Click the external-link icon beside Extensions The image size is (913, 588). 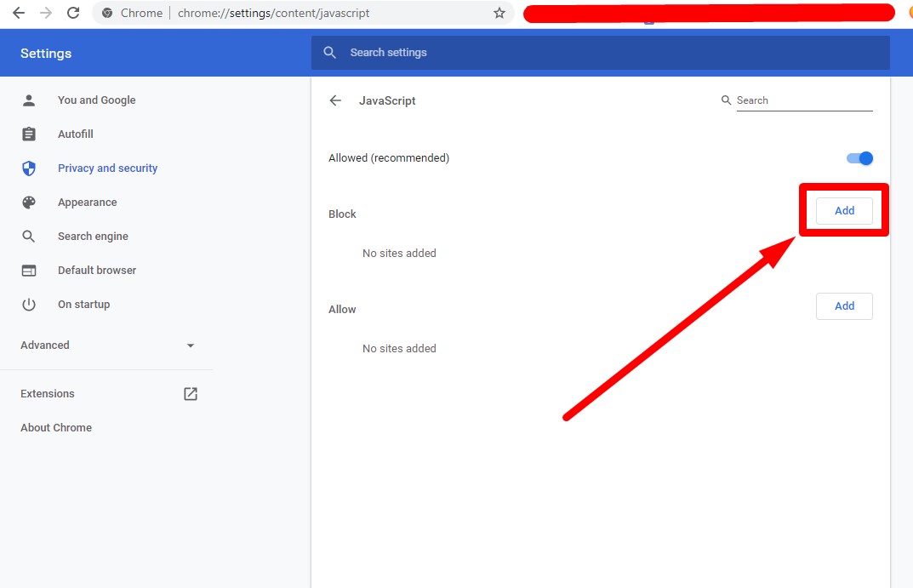[190, 393]
